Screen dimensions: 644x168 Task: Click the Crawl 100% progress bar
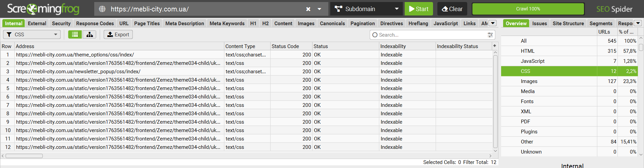(x=528, y=9)
